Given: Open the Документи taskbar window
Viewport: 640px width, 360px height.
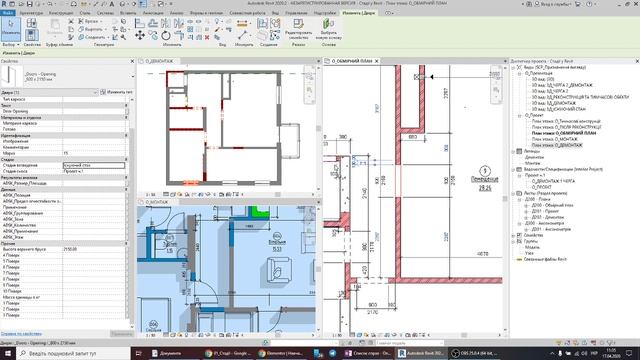Looking at the screenshot, I should (167, 353).
